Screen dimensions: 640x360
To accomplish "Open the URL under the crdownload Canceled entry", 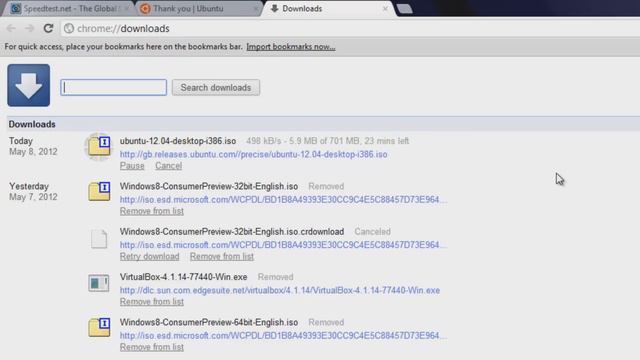I will pyautogui.click(x=283, y=245).
